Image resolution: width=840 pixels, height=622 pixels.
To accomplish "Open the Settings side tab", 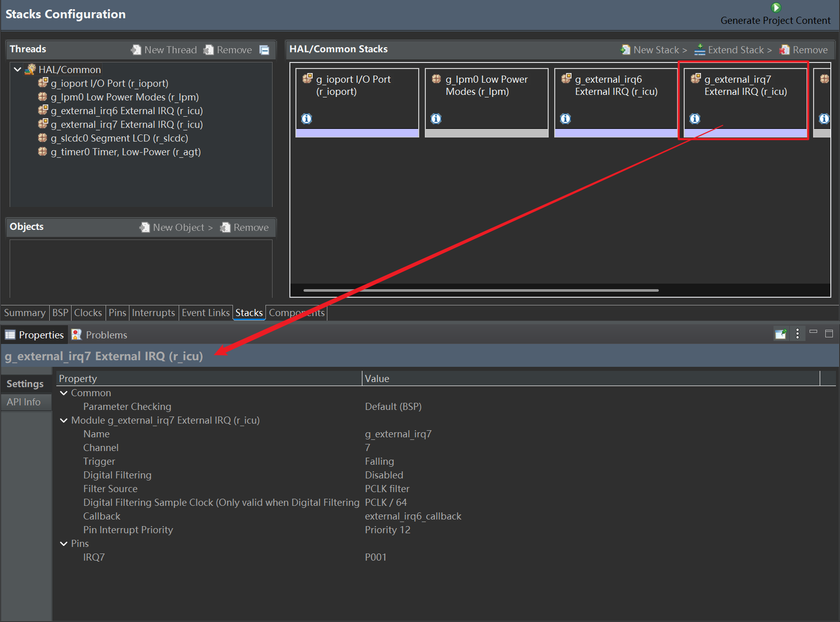I will (25, 384).
